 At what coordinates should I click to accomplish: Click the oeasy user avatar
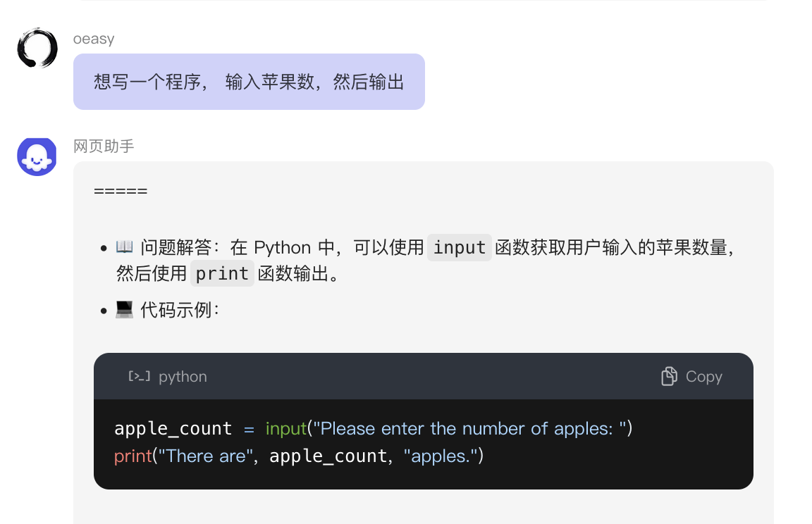36,48
